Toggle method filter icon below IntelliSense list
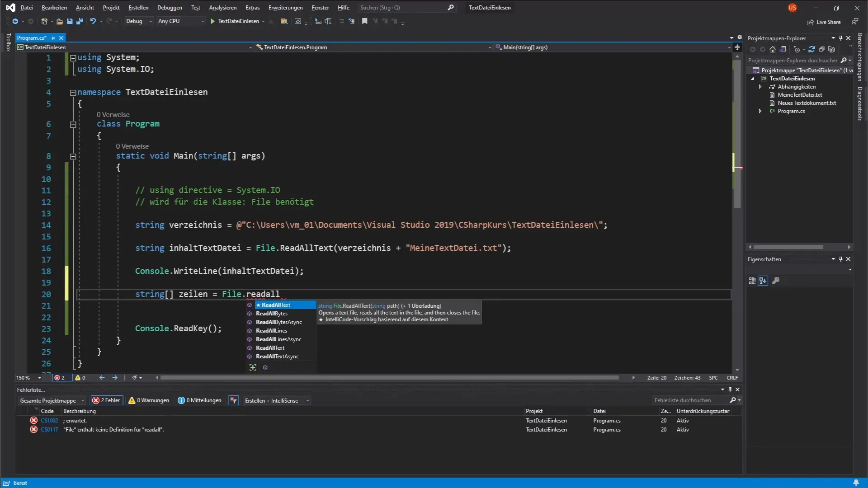The height and width of the screenshot is (488, 868). click(x=265, y=367)
